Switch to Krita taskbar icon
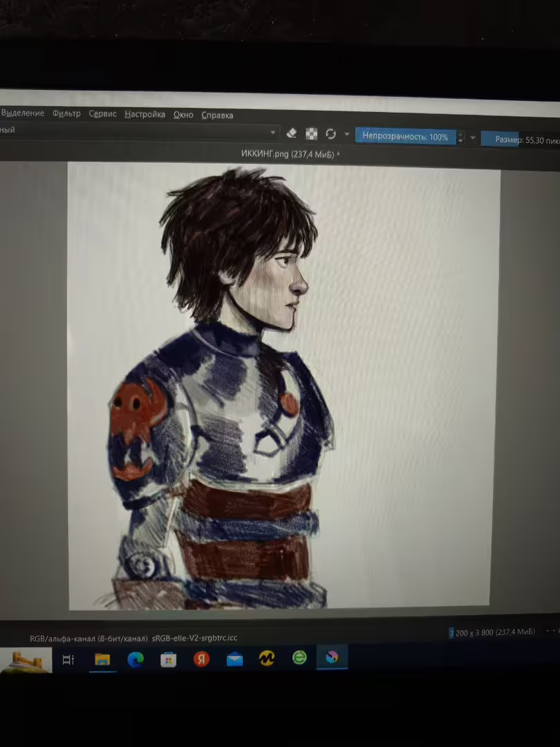Viewport: 560px width, 747px height. 332,658
